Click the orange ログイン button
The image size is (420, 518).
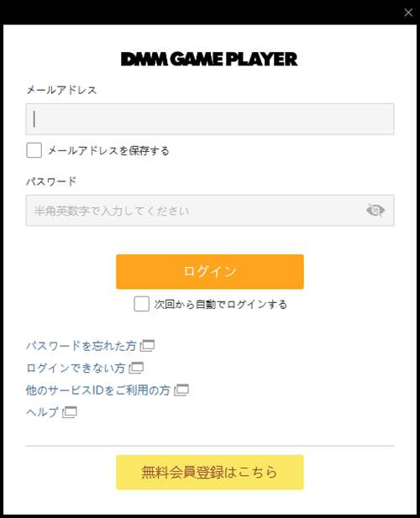[x=210, y=271]
